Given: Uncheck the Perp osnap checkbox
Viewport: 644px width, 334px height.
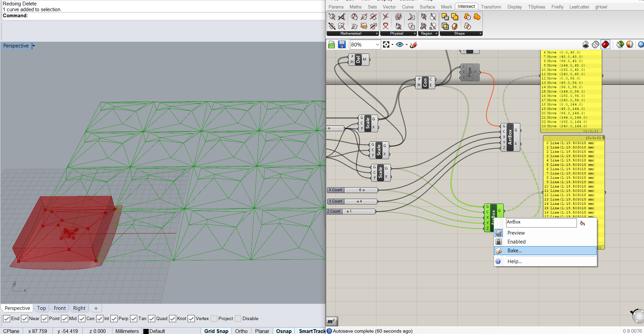Looking at the screenshot, I should click(x=114, y=319).
